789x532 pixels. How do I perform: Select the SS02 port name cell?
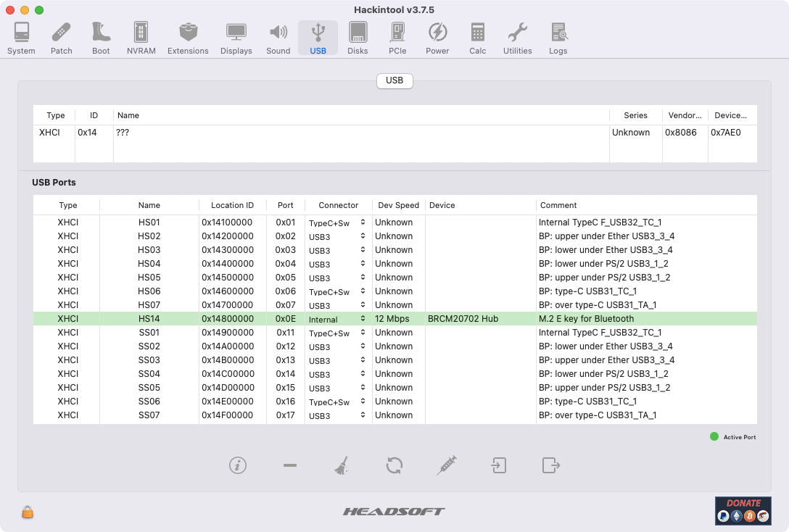(149, 346)
